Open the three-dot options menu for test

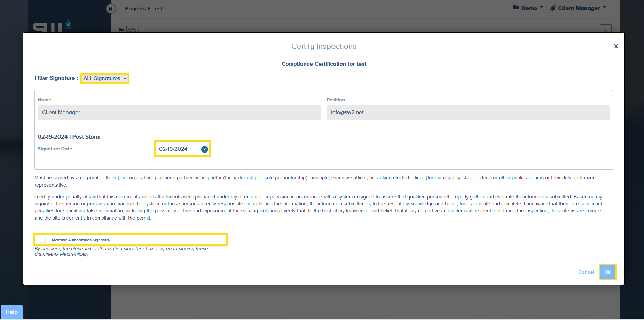[605, 29]
